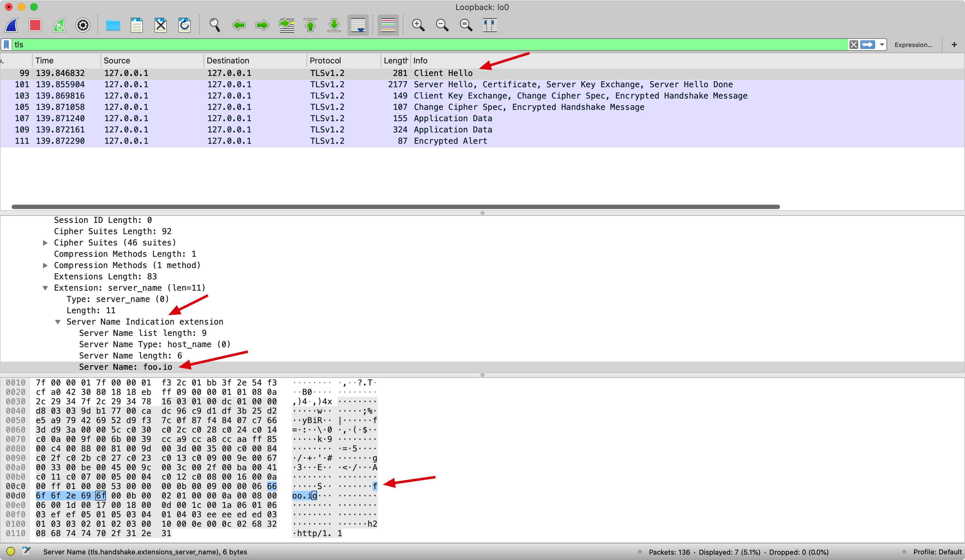Click the Resize columns toolbar icon

[x=489, y=25]
